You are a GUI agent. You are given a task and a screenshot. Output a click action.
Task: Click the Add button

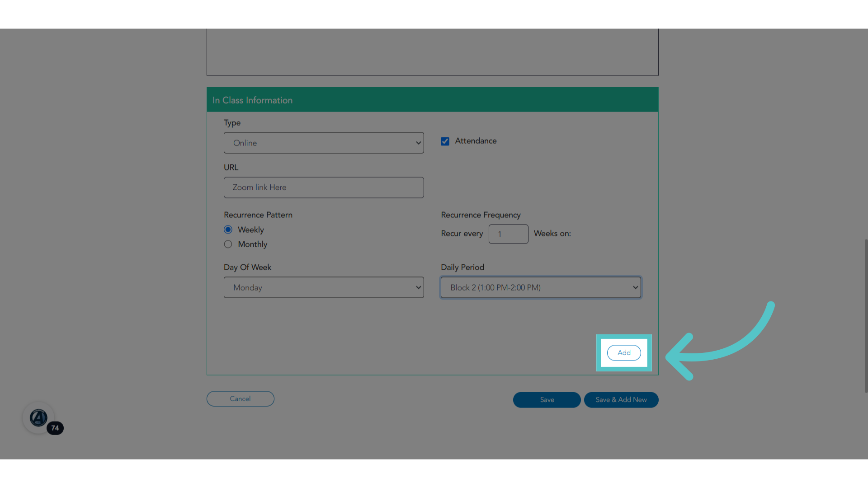(624, 353)
